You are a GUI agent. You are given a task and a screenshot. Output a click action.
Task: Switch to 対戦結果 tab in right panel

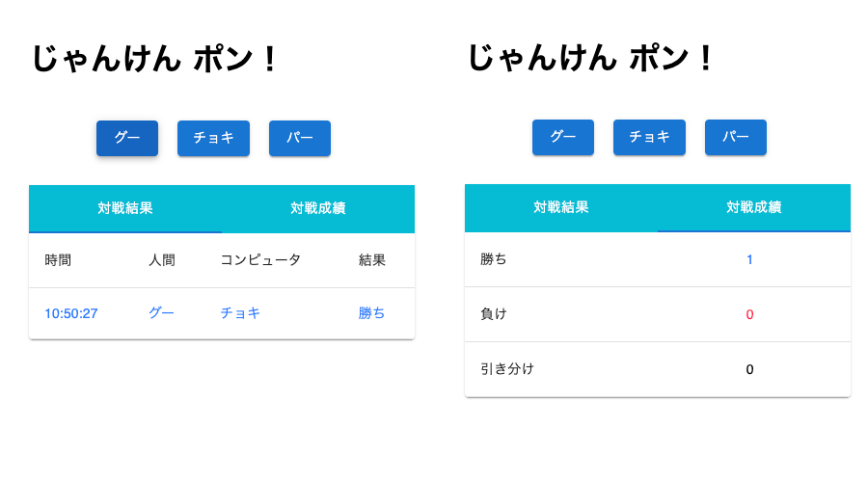561,207
